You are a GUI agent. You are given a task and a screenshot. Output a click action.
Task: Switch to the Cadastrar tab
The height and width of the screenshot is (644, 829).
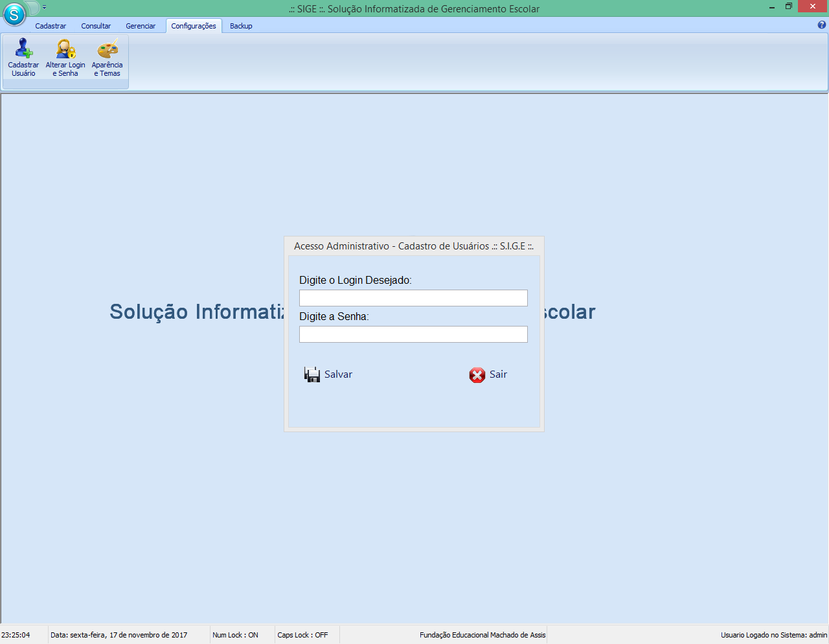coord(51,26)
